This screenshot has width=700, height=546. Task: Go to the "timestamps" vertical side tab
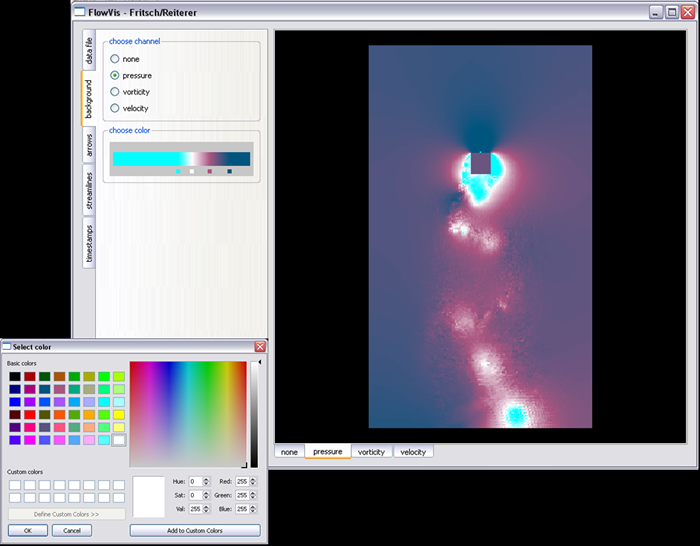88,244
